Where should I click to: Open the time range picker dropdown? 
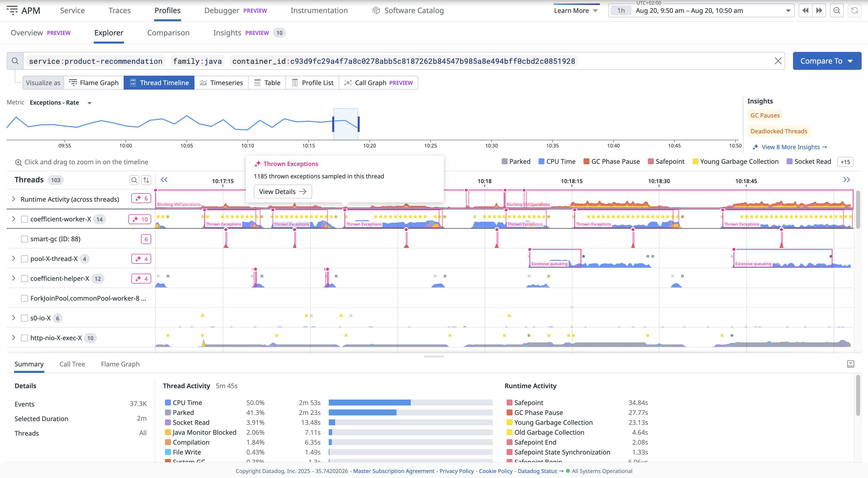[x=701, y=10]
